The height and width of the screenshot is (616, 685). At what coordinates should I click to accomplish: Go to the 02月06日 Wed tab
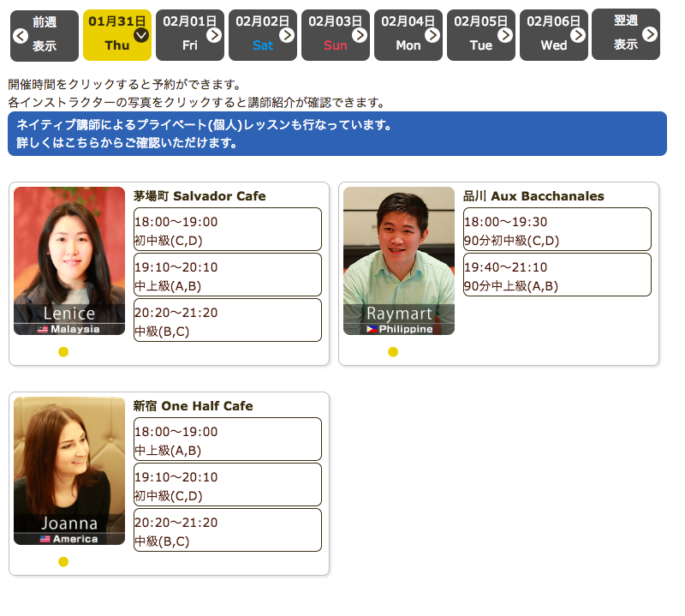(553, 35)
